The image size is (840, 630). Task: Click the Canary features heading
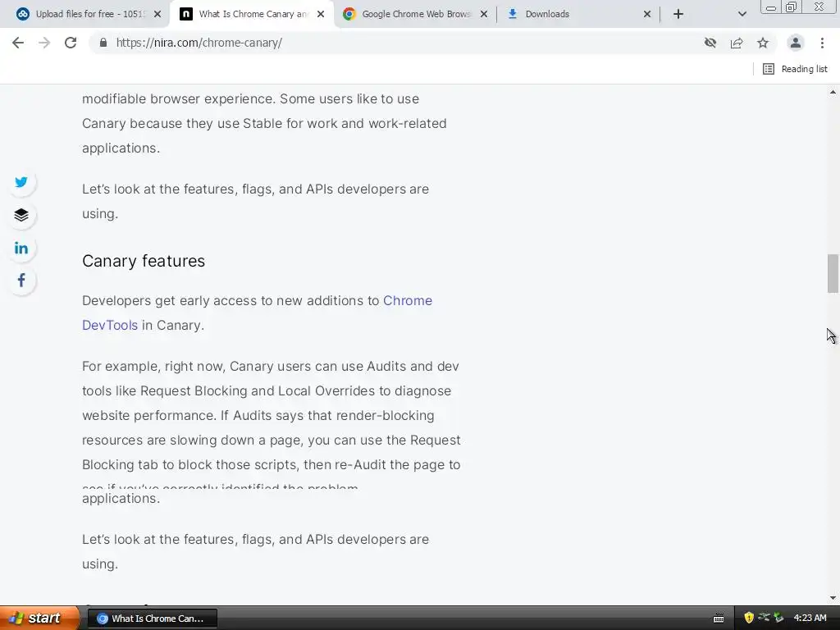[144, 261]
